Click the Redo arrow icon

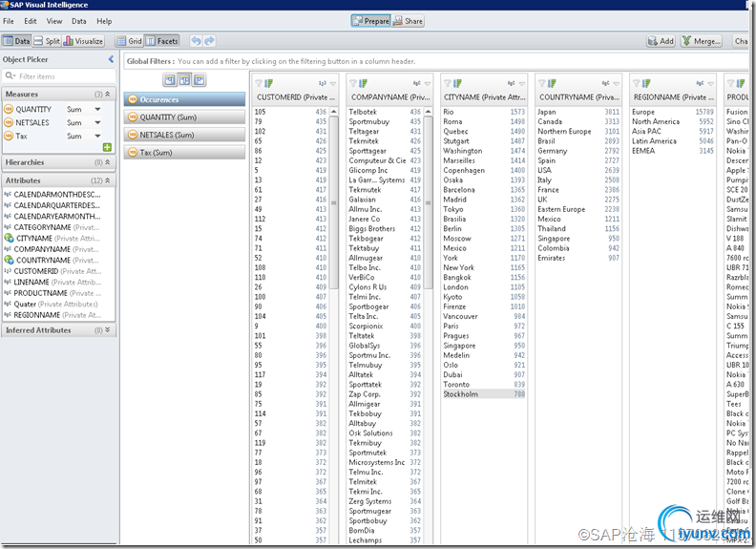[209, 41]
